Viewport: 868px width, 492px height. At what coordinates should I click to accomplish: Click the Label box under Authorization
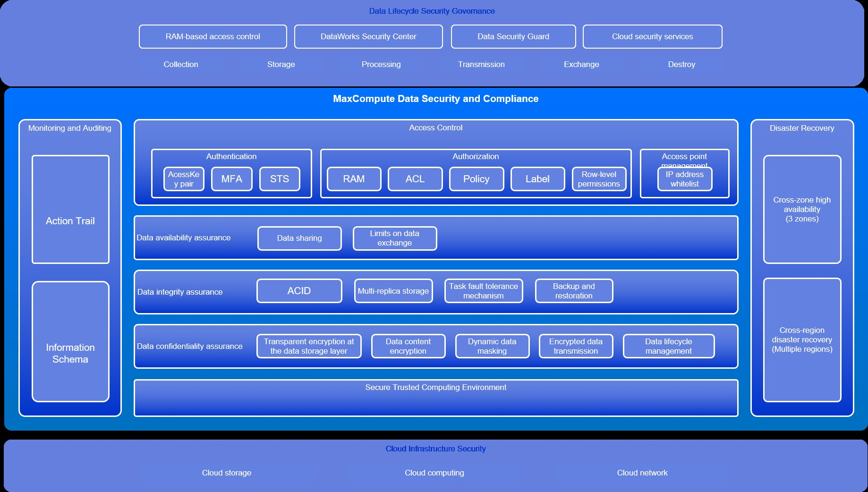click(537, 179)
